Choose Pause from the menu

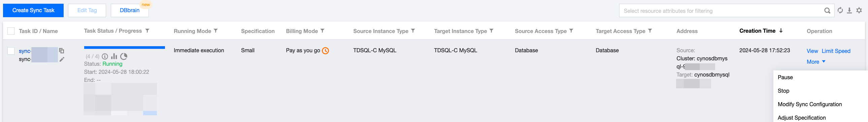[x=785, y=77]
